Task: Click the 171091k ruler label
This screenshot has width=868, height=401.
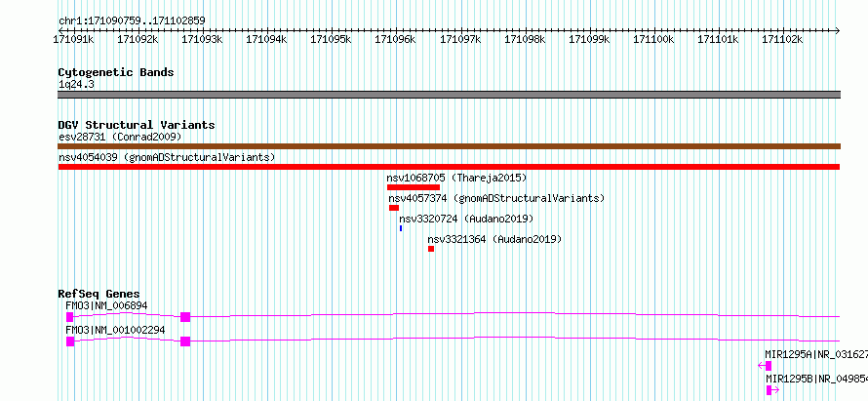Action: 73,39
